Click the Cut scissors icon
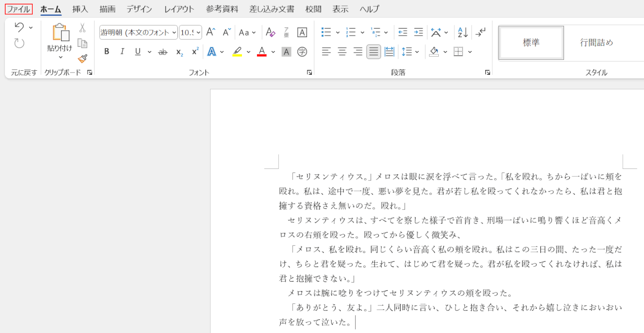This screenshot has height=333, width=644. click(x=82, y=28)
